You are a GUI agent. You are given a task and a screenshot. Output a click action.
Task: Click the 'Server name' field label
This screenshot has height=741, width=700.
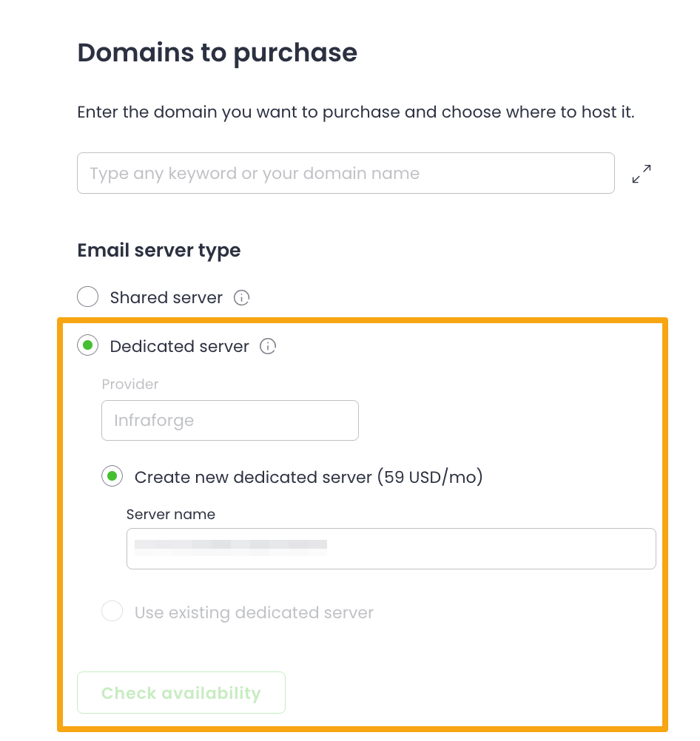[171, 515]
